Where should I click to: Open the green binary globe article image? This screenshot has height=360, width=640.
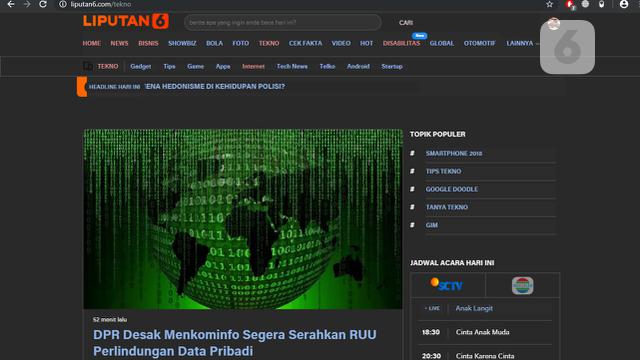coord(243,219)
